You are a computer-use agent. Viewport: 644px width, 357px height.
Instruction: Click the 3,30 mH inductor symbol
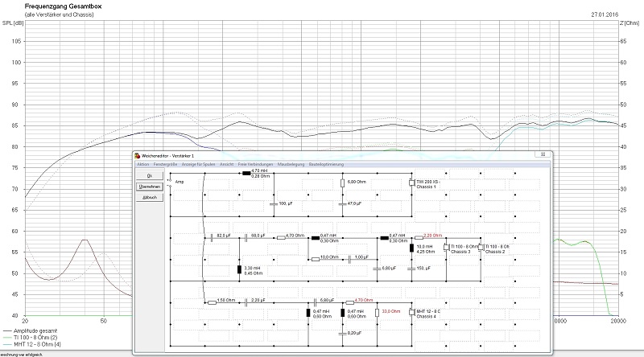pyautogui.click(x=239, y=270)
